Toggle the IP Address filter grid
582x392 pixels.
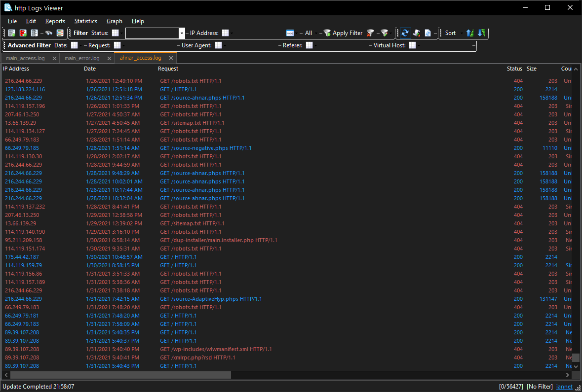225,33
